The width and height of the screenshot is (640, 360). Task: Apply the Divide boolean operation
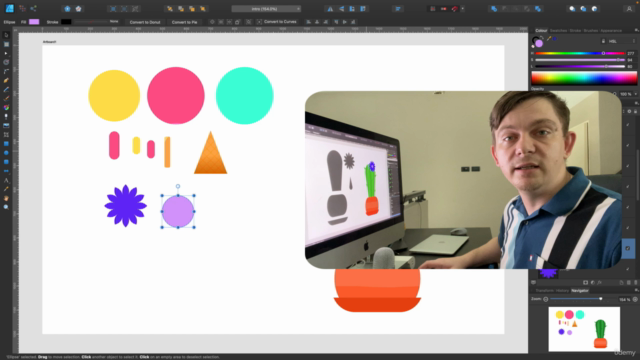pos(538,9)
